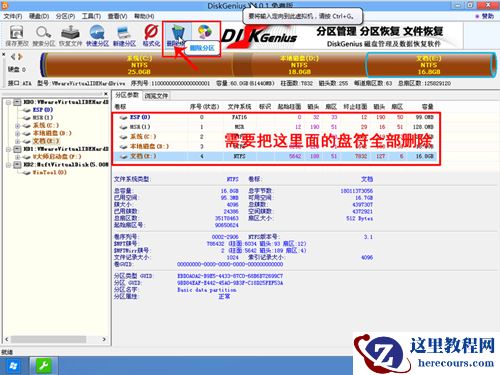This screenshot has width=500, height=375.
Task: Close the left tree panel with x
Action: click(x=106, y=94)
